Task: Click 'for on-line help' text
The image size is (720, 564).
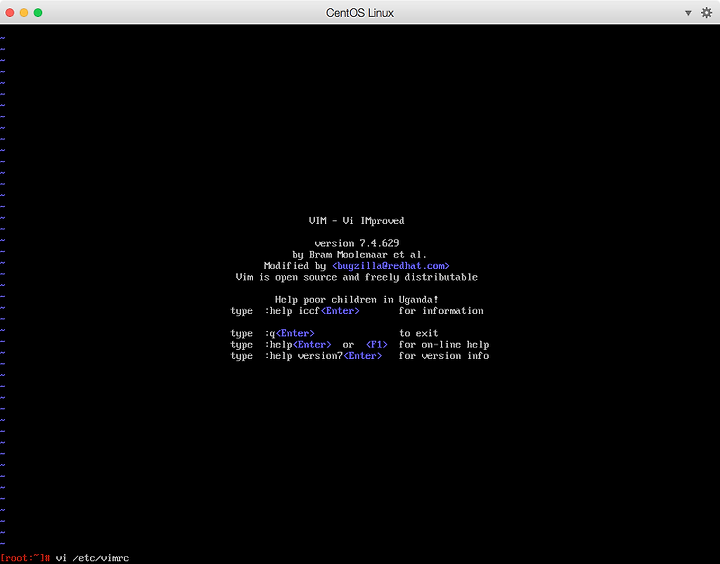Action: (x=444, y=345)
